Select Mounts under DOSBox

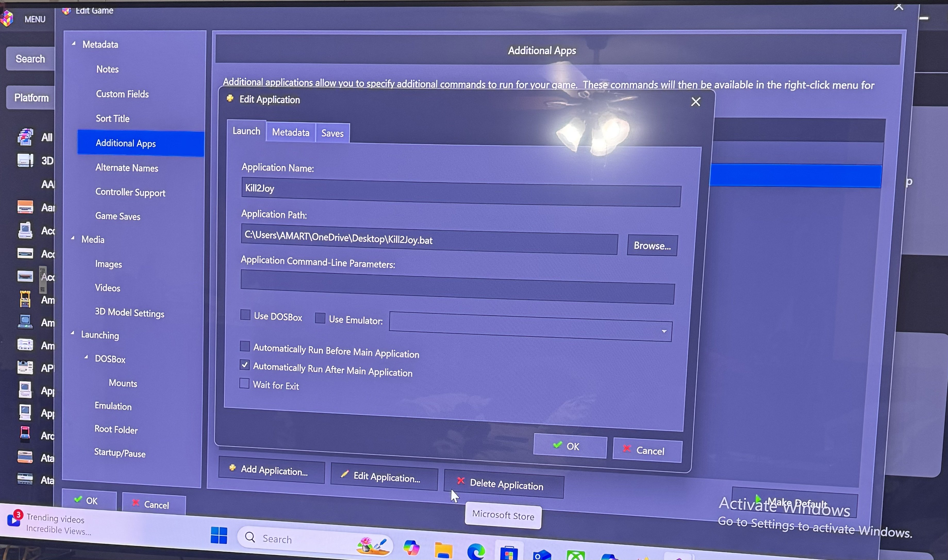(x=123, y=383)
